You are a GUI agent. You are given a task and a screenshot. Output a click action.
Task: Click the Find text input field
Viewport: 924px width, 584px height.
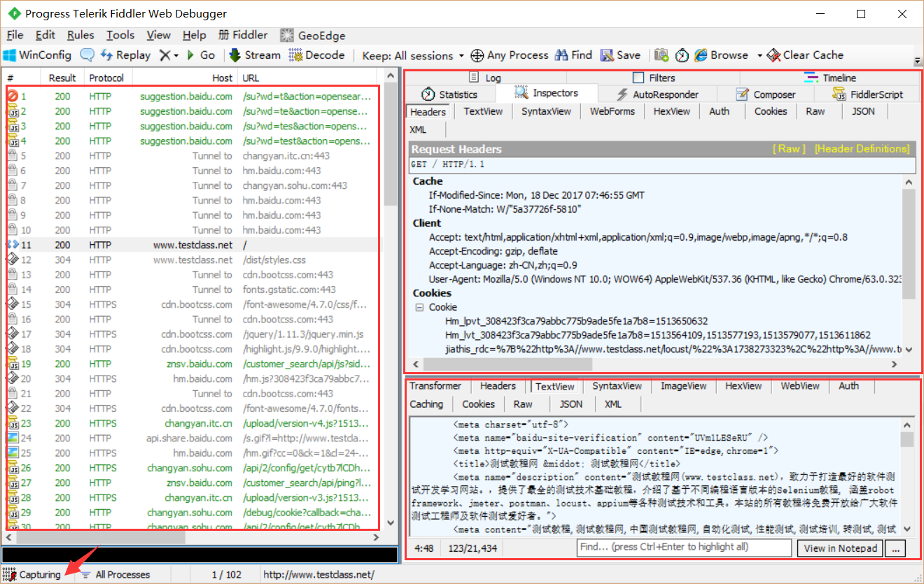(x=684, y=548)
